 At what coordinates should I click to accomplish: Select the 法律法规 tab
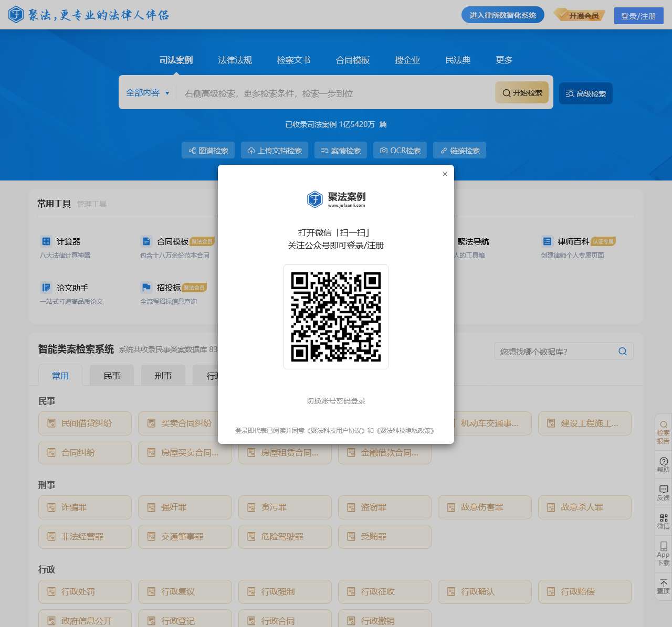pyautogui.click(x=235, y=60)
